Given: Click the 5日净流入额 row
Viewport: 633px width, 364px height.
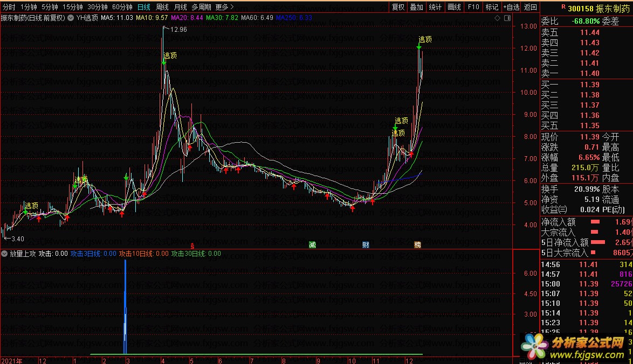Looking at the screenshot, I should [587, 242].
